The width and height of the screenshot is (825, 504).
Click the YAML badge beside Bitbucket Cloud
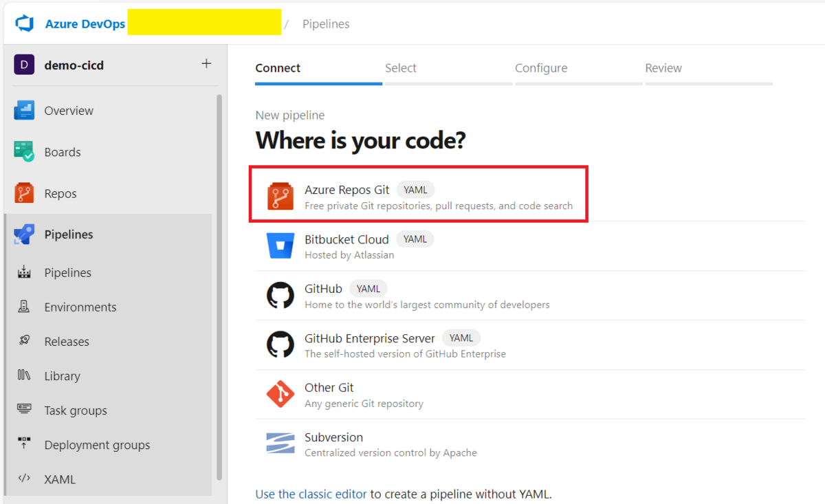415,239
